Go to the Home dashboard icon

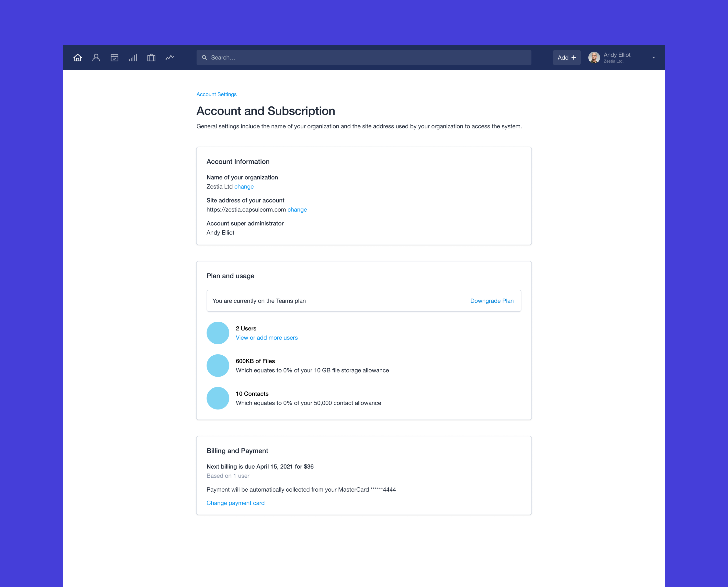pyautogui.click(x=78, y=57)
